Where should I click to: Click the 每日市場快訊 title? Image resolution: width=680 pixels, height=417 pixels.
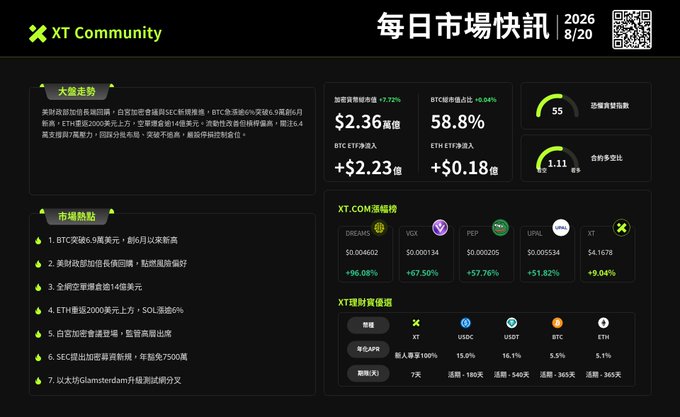point(463,26)
